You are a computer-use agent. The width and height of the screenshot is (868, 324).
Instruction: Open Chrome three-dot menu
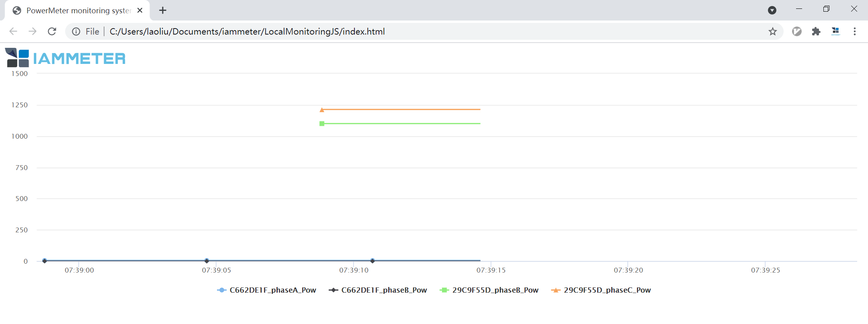tap(854, 31)
